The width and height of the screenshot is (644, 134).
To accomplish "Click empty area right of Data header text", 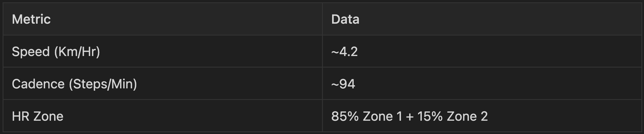I will [x=501, y=19].
